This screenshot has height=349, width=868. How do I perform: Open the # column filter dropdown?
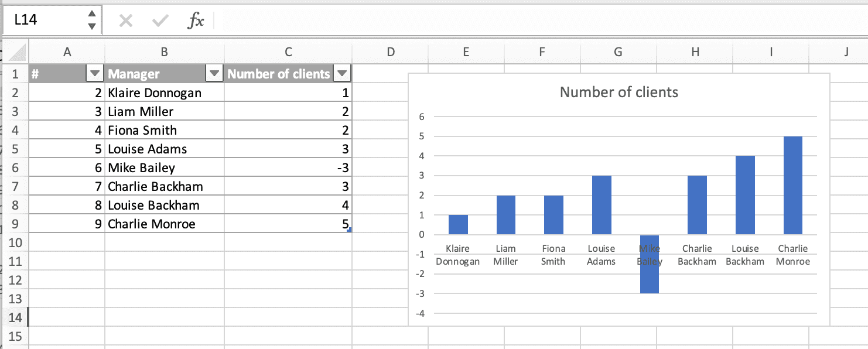coord(94,74)
